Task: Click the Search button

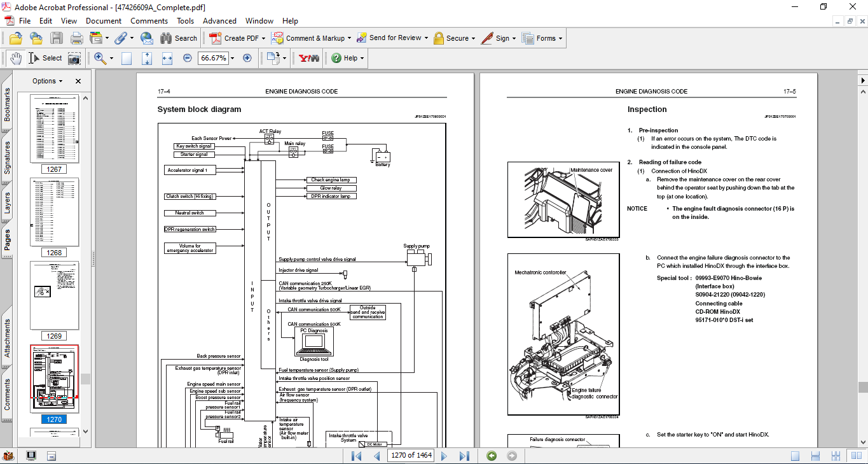Action: (x=179, y=38)
